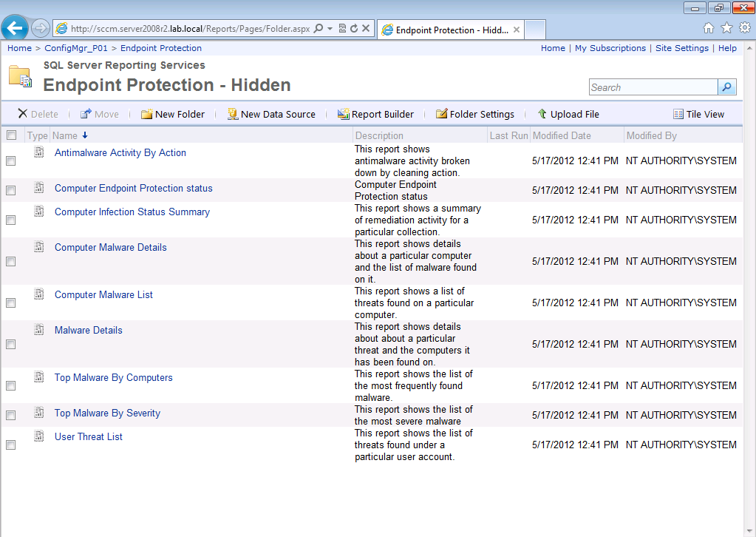Open address bar autocomplete dropdown arrow
This screenshot has height=537, width=756.
pyautogui.click(x=330, y=28)
